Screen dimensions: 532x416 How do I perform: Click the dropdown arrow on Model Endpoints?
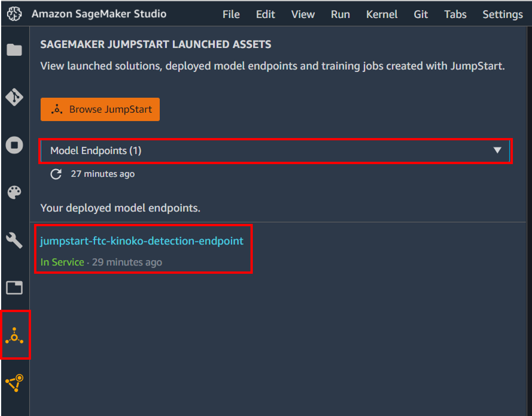click(497, 150)
